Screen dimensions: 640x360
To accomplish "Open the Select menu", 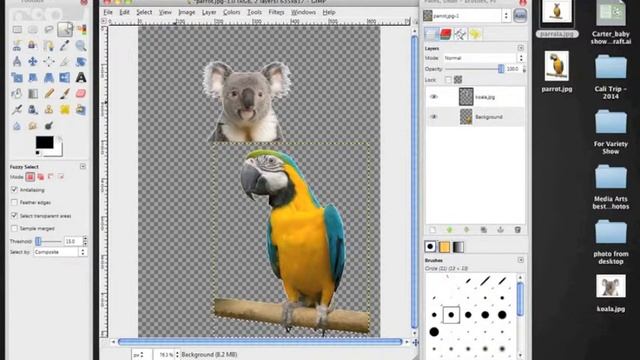I will [144, 12].
